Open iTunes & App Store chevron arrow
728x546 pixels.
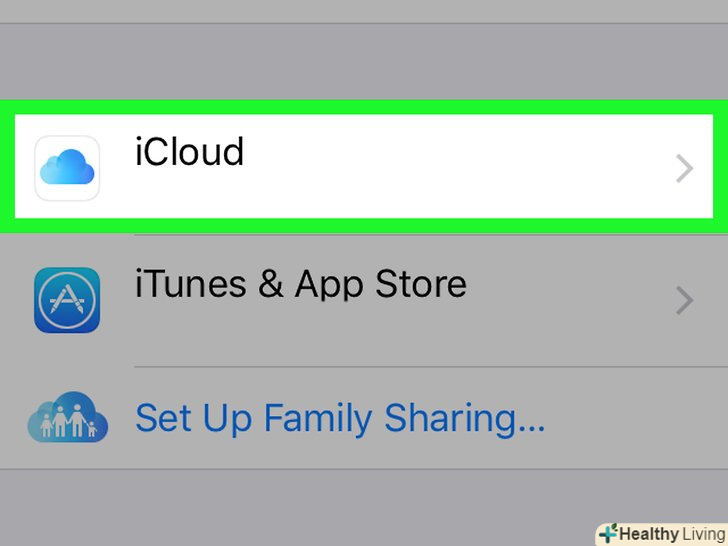[x=684, y=299]
